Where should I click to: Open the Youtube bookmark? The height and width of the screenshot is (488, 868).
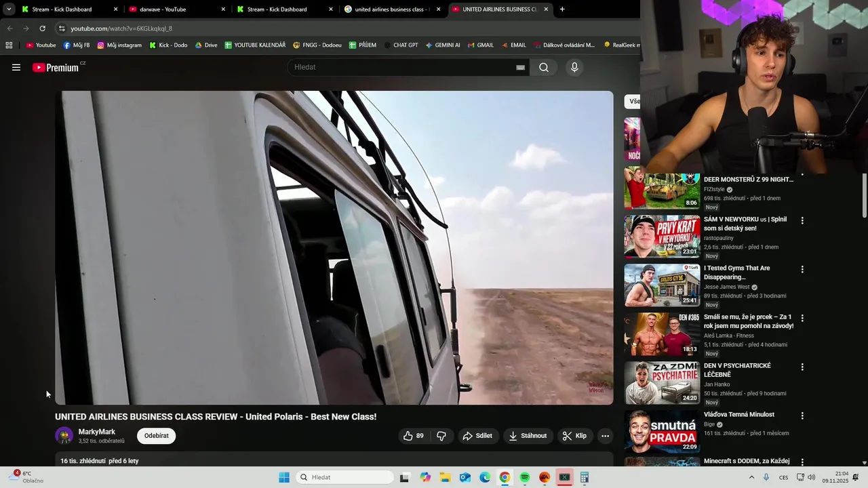coord(41,45)
